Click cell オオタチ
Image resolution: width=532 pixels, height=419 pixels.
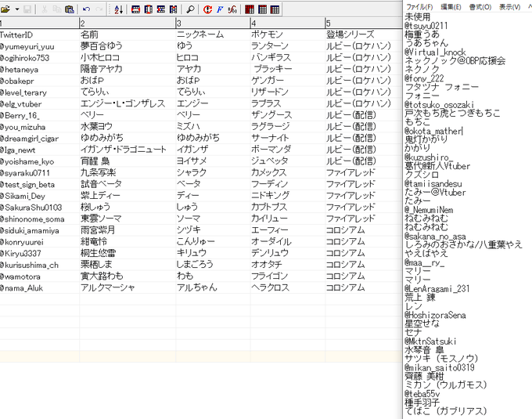(288, 265)
